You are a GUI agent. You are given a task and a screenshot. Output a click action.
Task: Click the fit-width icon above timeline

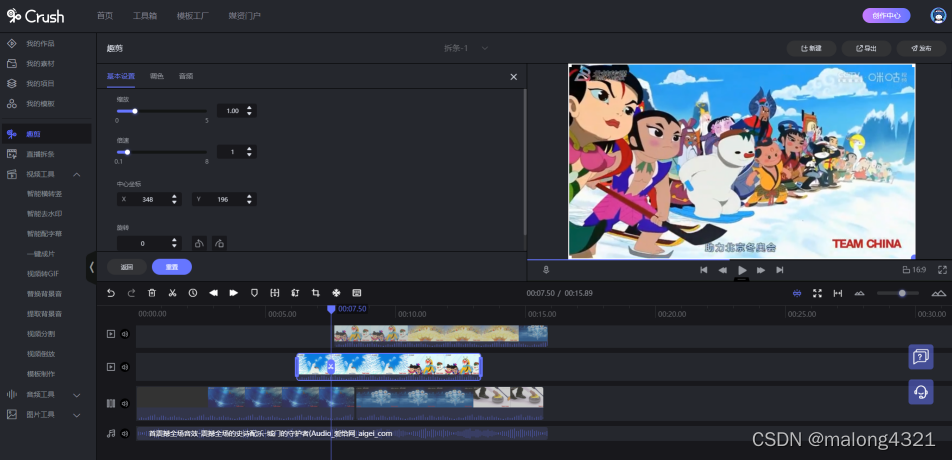tap(838, 293)
